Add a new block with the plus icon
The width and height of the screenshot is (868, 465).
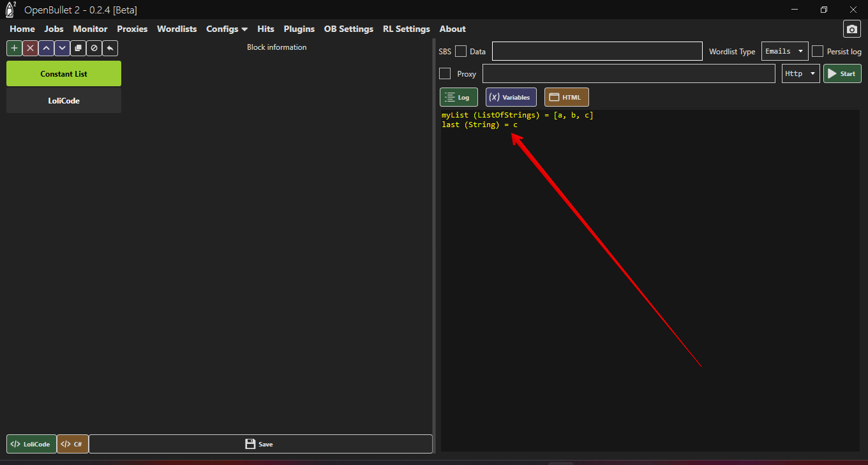pyautogui.click(x=14, y=48)
